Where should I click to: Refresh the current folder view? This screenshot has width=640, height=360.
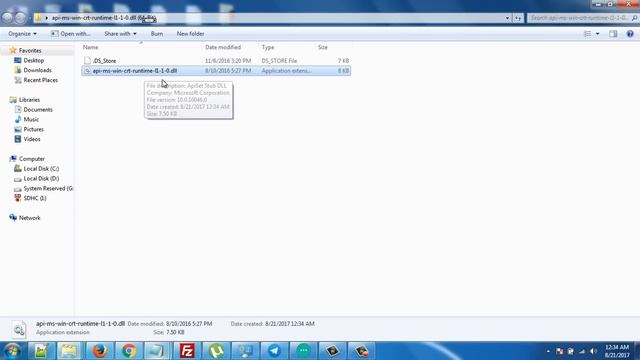518,18
